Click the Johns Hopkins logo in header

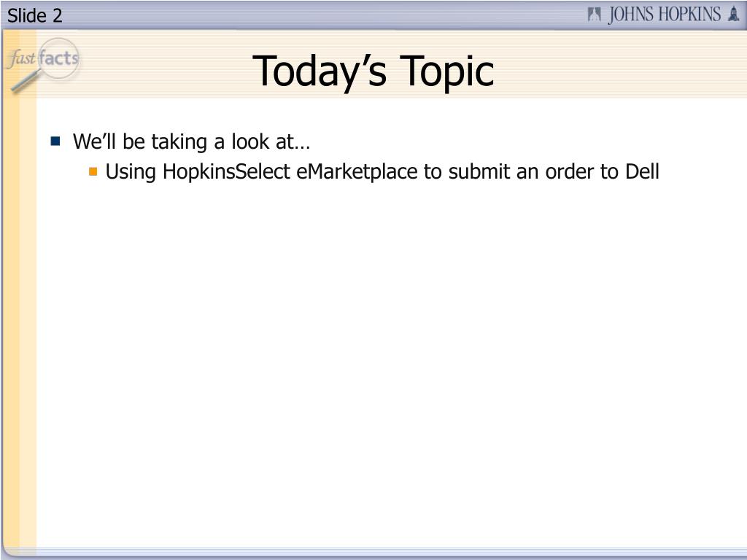(x=663, y=15)
